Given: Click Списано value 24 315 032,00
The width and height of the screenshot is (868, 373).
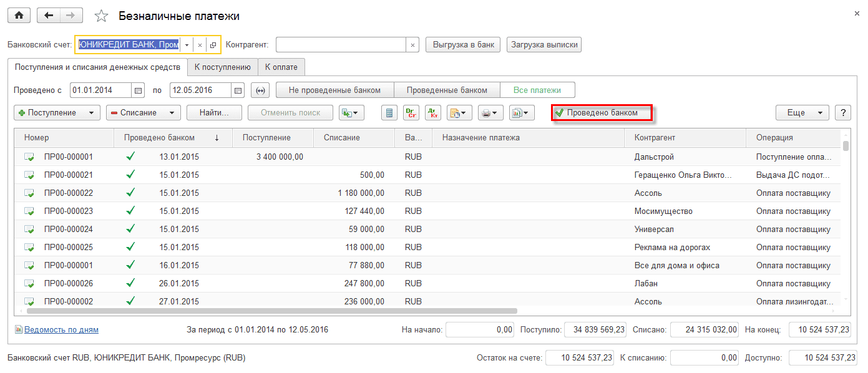Looking at the screenshot, I should click(705, 329).
